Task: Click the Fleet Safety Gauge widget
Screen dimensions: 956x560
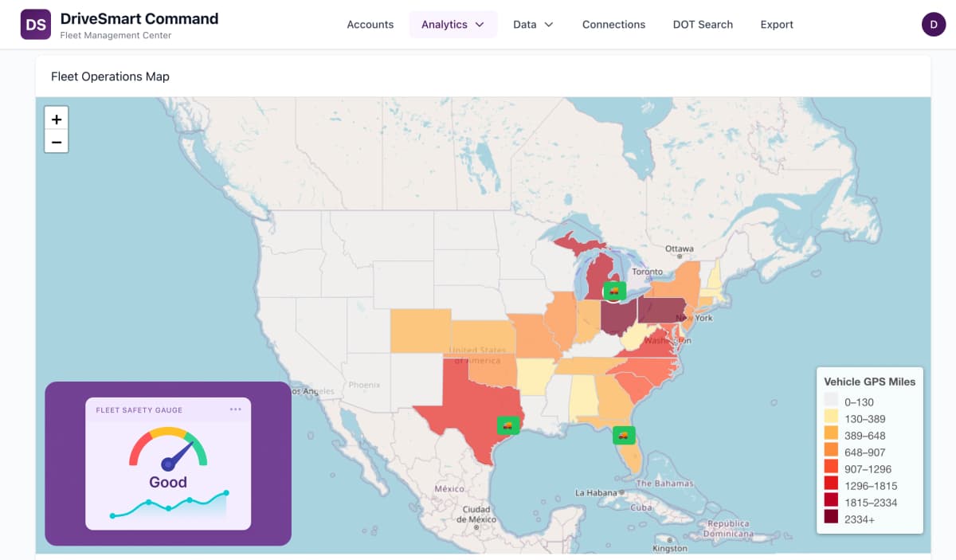Action: click(x=167, y=464)
